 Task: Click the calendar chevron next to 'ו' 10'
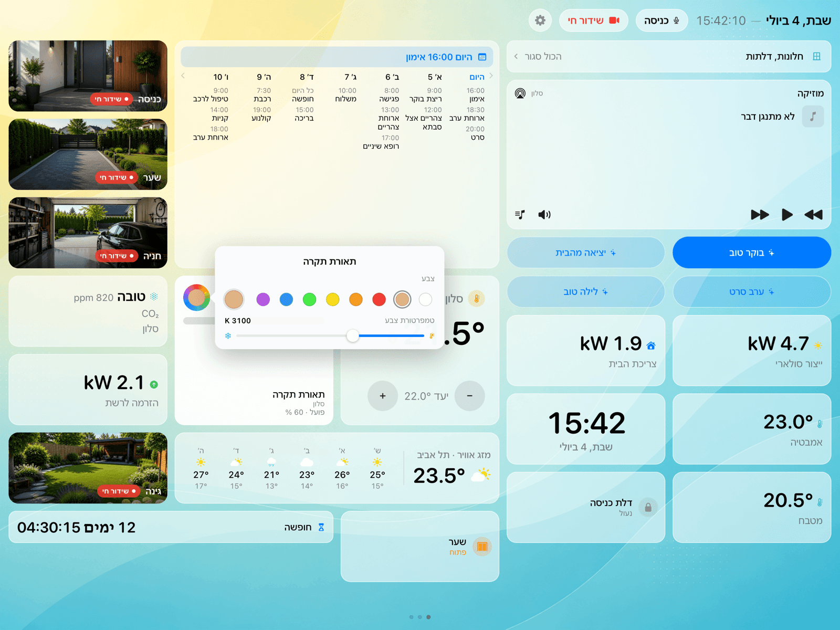tap(183, 76)
